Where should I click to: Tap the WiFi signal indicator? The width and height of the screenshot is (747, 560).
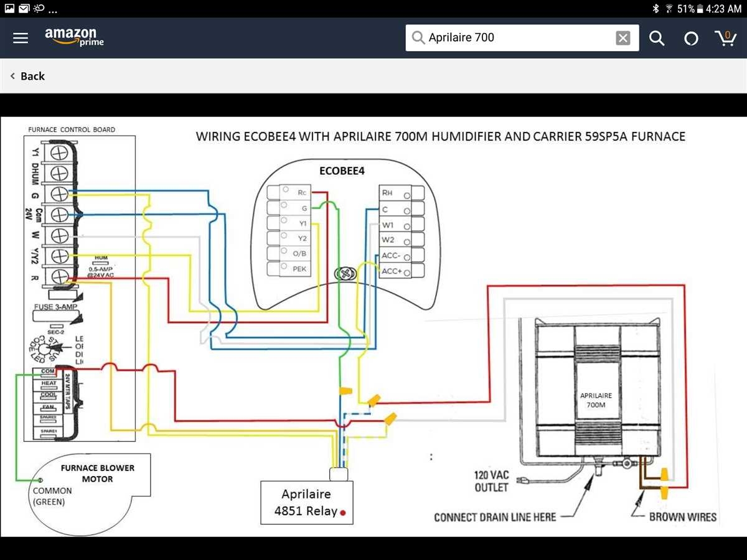(668, 9)
